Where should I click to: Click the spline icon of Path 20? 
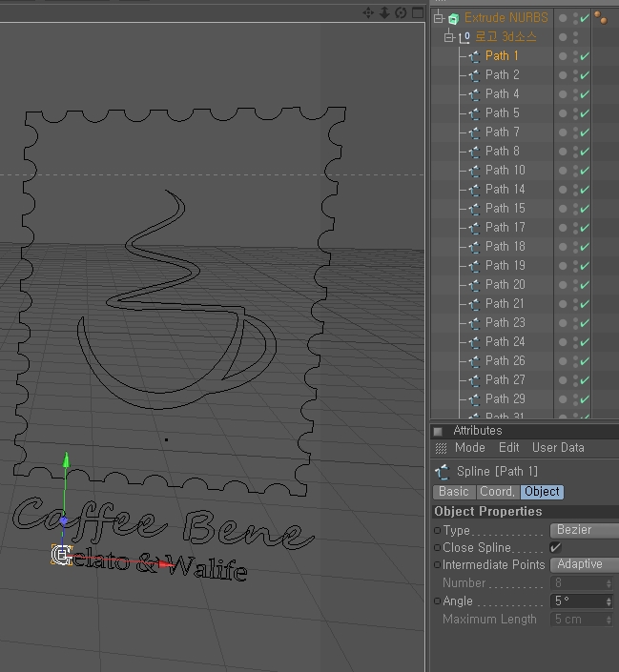tap(474, 285)
